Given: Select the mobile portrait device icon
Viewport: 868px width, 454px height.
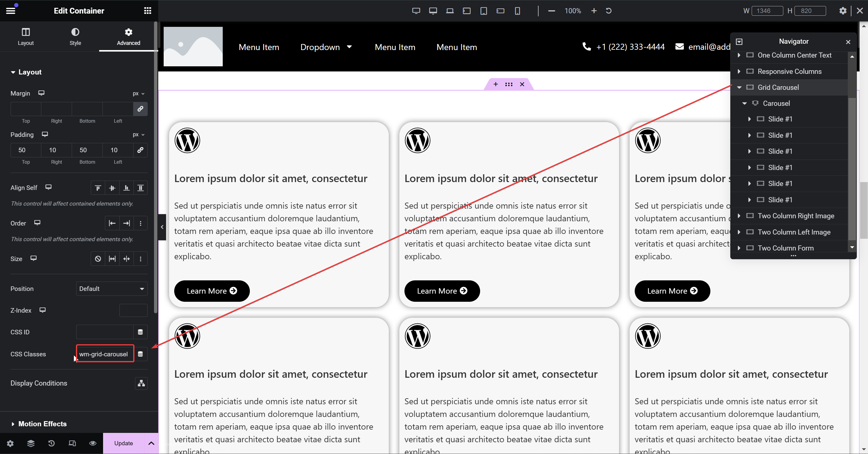Looking at the screenshot, I should [517, 11].
